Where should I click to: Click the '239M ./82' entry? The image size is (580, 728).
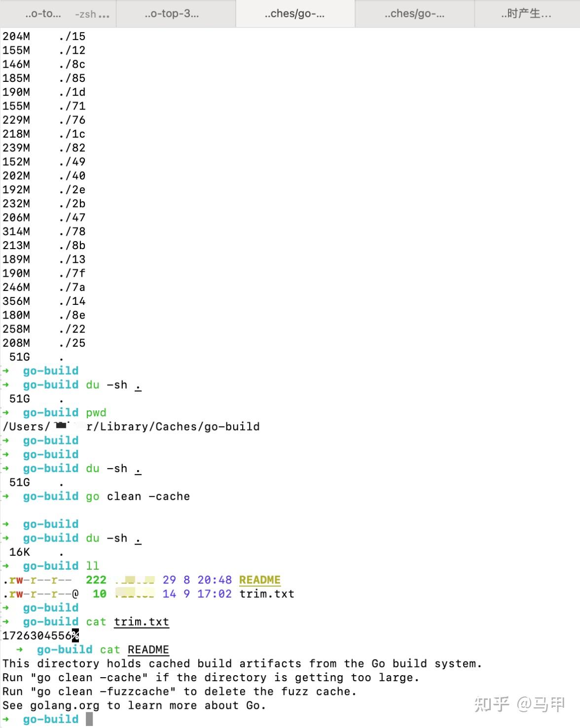click(44, 148)
